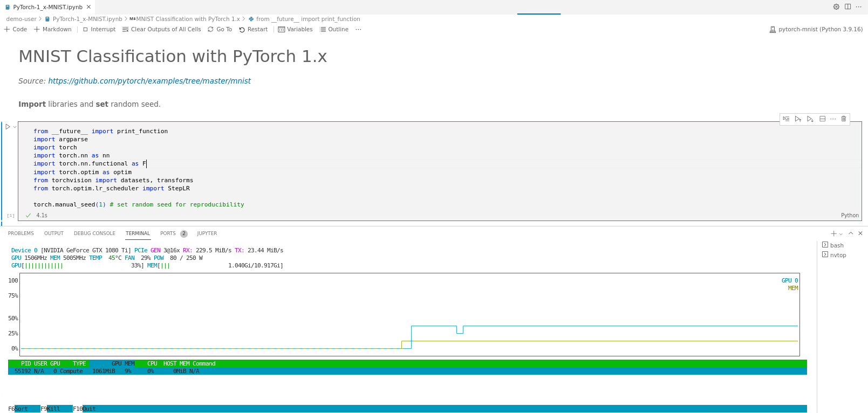
Task: Open notebook toolbar overflow ellipsis
Action: click(x=358, y=29)
